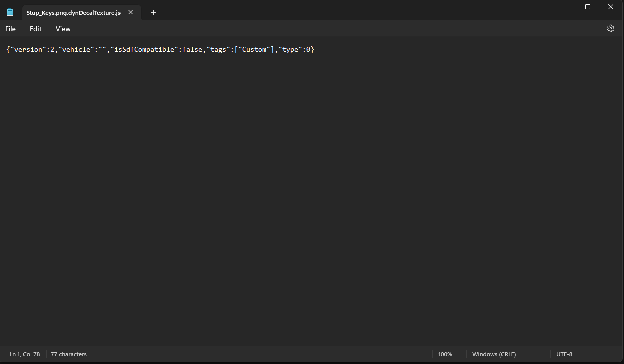This screenshot has width=624, height=364.
Task: Maximize the Notepad window
Action: tap(588, 7)
